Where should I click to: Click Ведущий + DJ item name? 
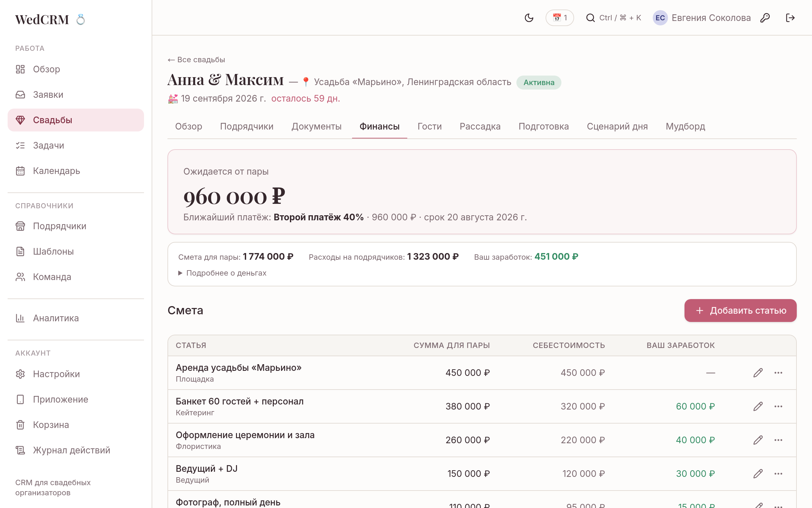pyautogui.click(x=207, y=468)
